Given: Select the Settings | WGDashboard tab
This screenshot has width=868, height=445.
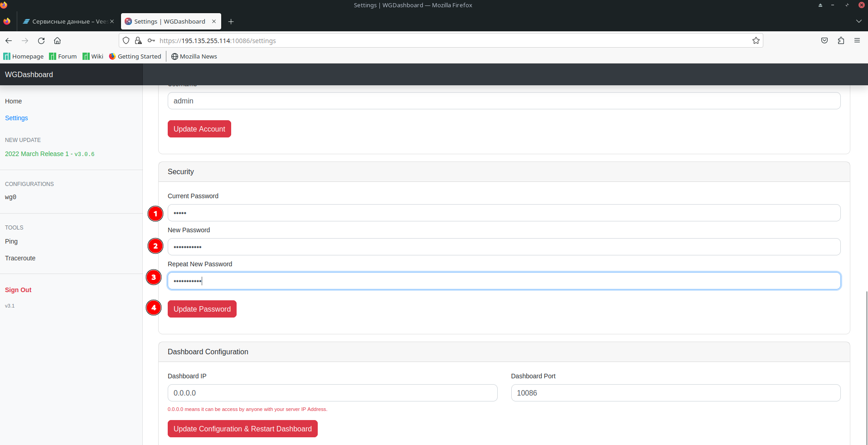Looking at the screenshot, I should tap(171, 21).
